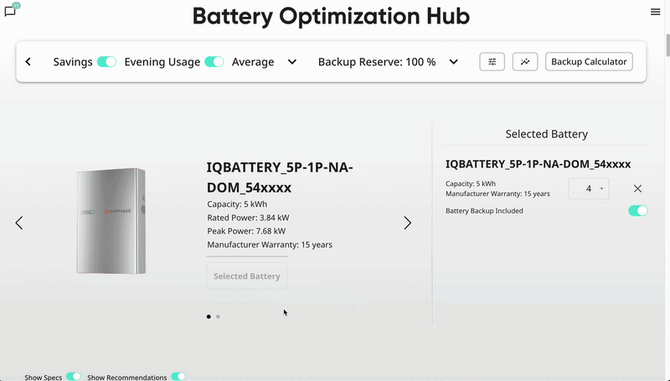Toggle the Evening Usage switch
The width and height of the screenshot is (670, 381).
(x=214, y=62)
